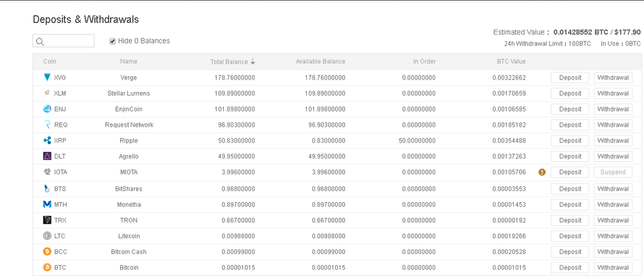Screen dimensions: 644x279
Task: Click the Request Network REQ coin icon
Action: (x=47, y=125)
